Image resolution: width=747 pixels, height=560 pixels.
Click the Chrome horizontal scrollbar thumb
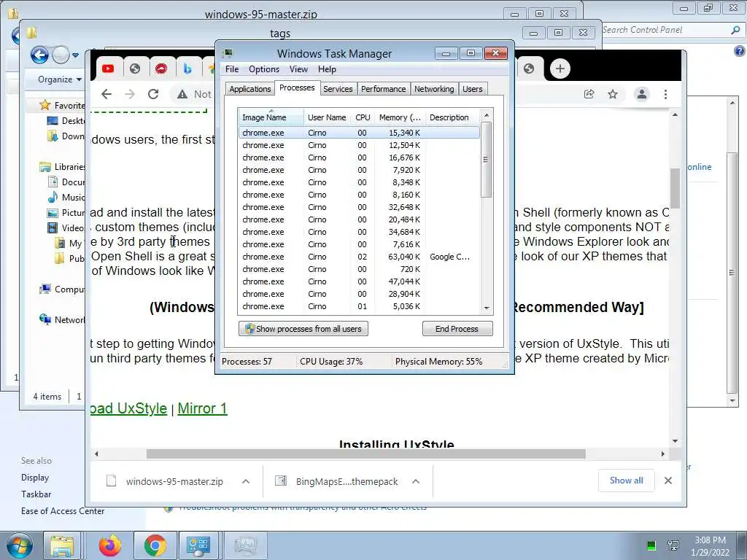[366, 454]
